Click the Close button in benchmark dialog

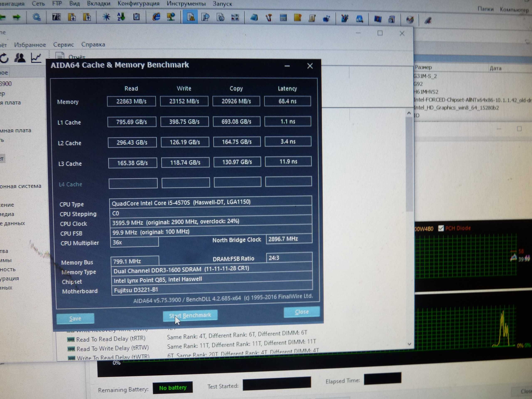(x=302, y=312)
